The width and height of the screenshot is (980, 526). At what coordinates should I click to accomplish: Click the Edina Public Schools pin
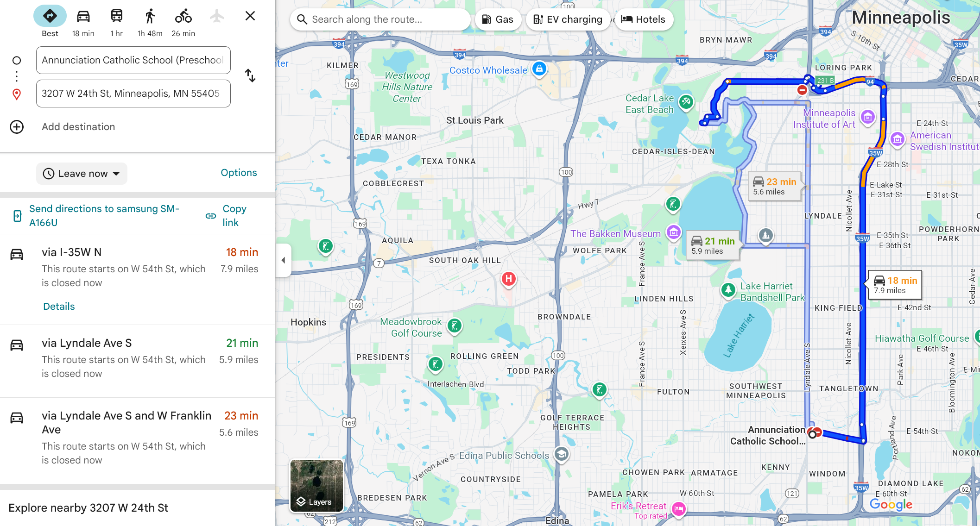(561, 454)
